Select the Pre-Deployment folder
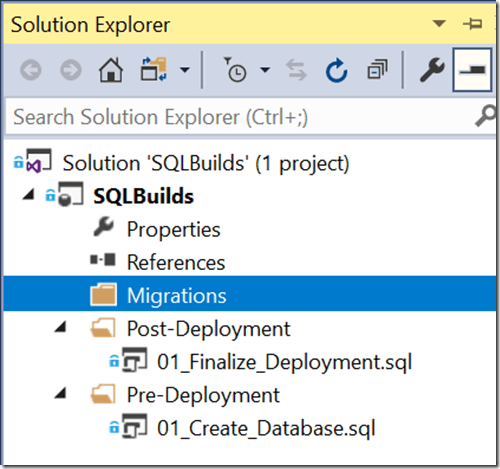 (x=203, y=395)
